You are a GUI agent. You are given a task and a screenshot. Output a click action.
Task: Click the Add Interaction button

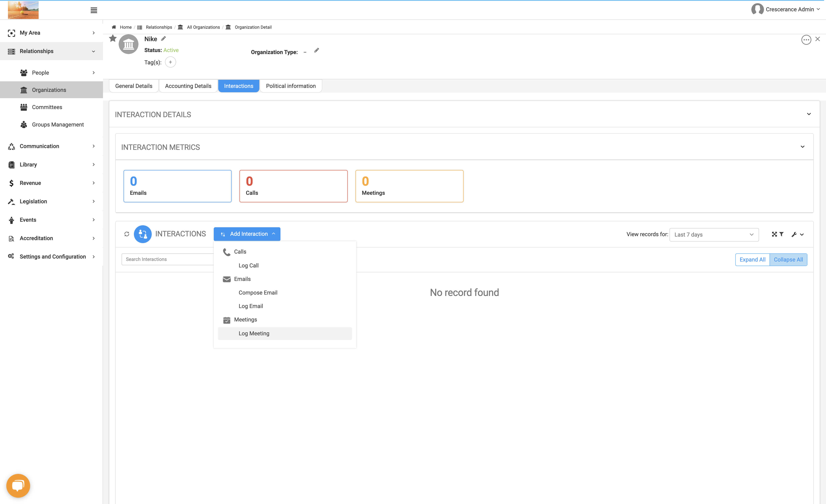point(247,234)
